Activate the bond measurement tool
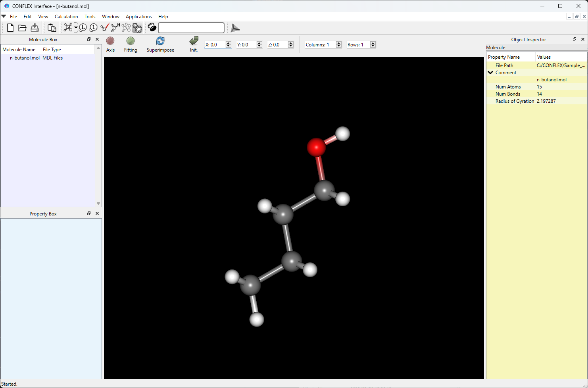The width and height of the screenshot is (588, 388). pos(104,27)
